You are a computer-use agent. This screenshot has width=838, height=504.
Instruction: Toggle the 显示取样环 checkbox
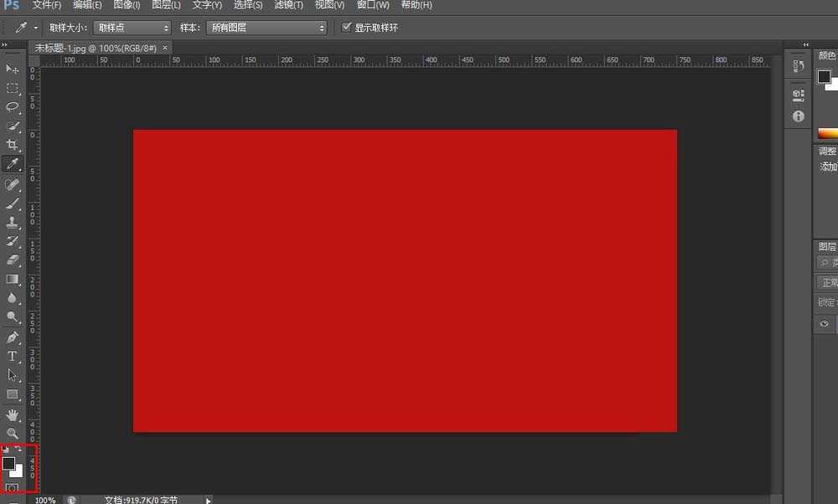tap(347, 28)
